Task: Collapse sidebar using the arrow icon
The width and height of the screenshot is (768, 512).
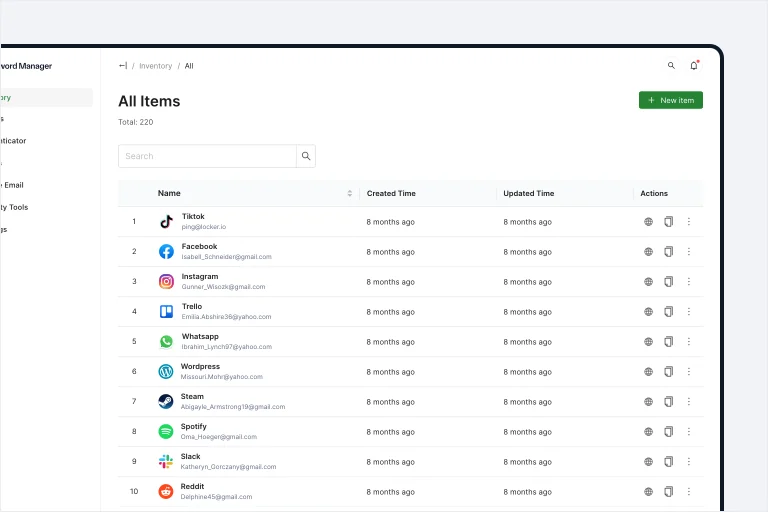Action: 122,66
